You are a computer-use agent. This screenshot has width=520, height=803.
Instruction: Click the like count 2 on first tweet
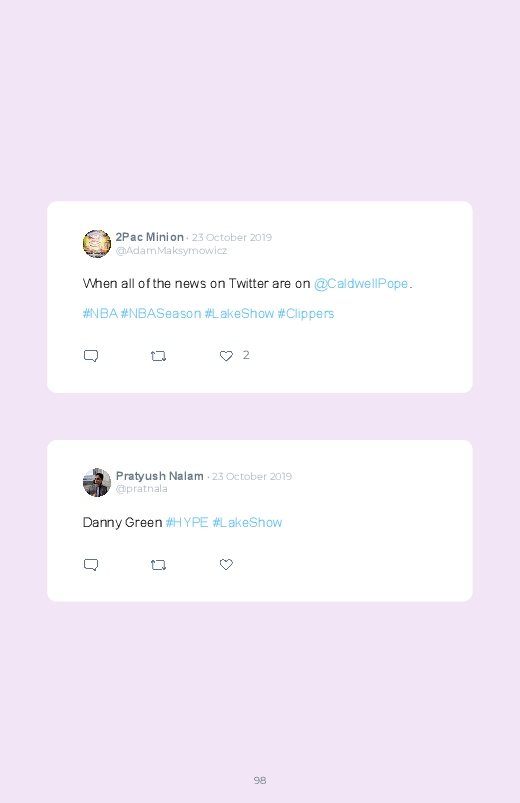click(x=246, y=355)
